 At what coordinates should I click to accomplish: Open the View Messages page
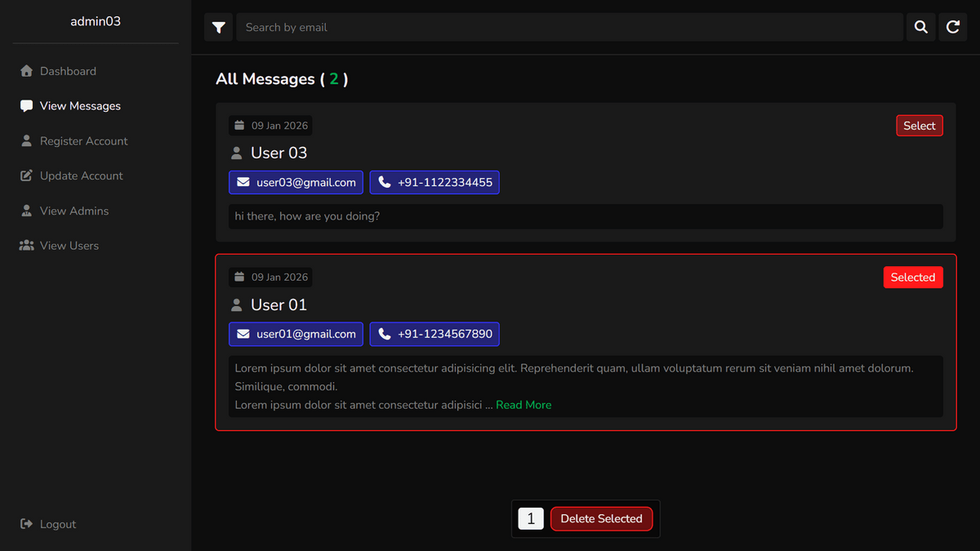[80, 106]
